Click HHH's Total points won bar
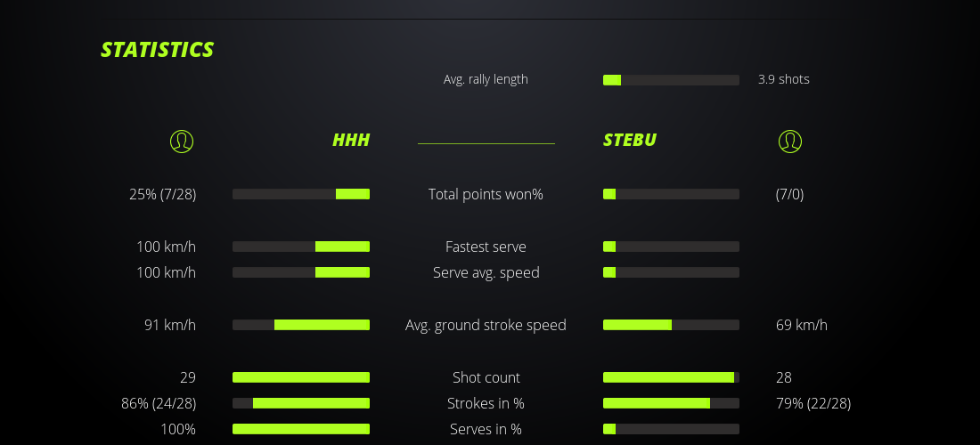Screen dimensions: 980x445 [x=301, y=194]
